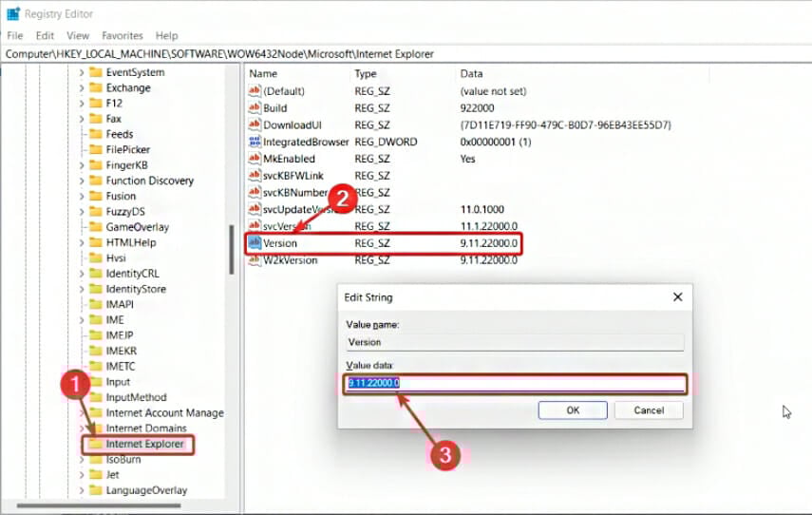Click the Fax folder icon

(96, 119)
